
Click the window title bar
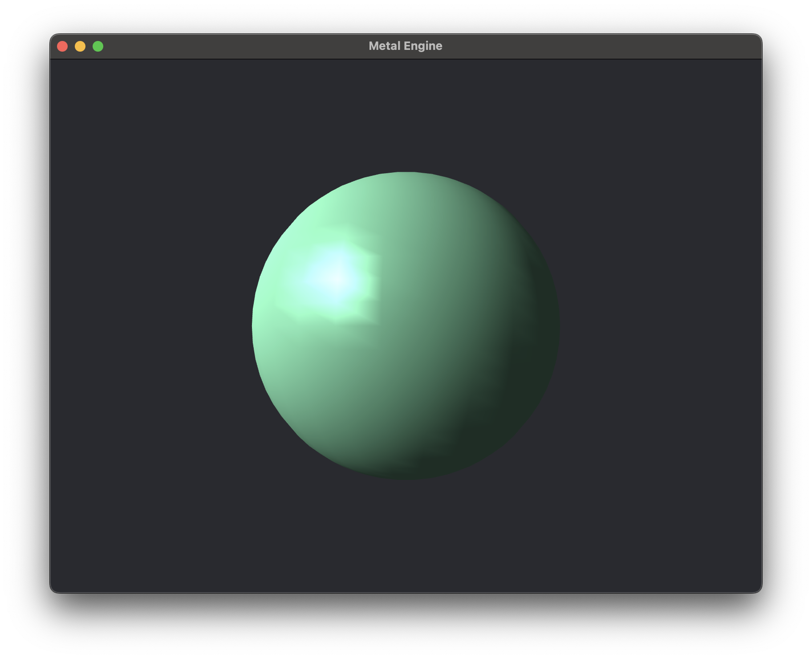pyautogui.click(x=267, y=45)
